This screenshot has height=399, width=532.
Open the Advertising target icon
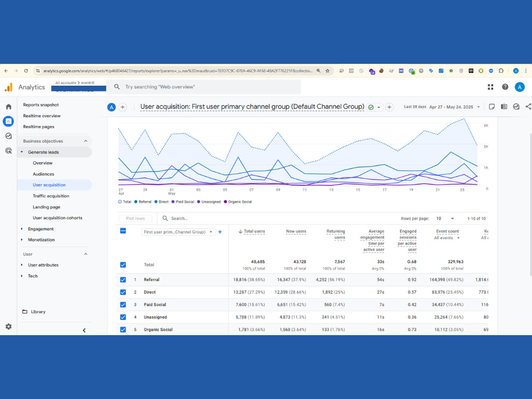pos(9,151)
